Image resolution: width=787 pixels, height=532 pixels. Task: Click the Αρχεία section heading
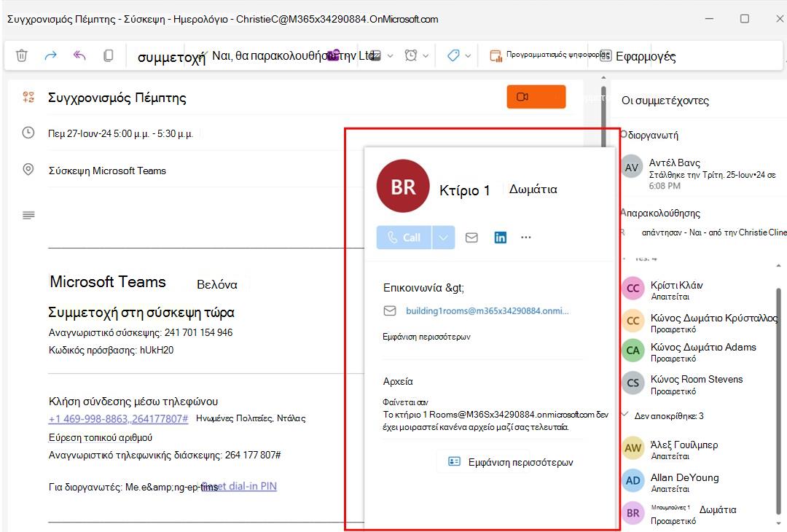(x=398, y=381)
